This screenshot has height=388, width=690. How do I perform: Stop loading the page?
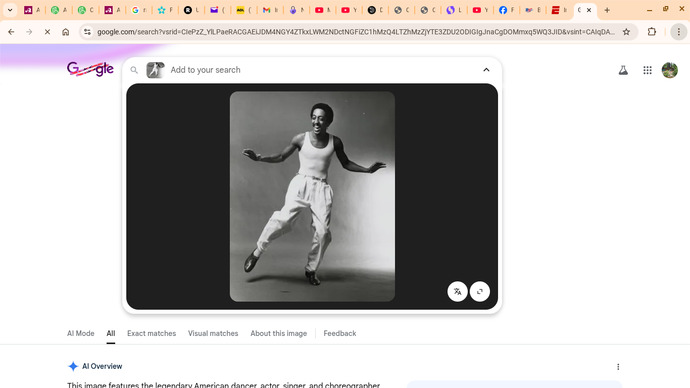(47, 32)
